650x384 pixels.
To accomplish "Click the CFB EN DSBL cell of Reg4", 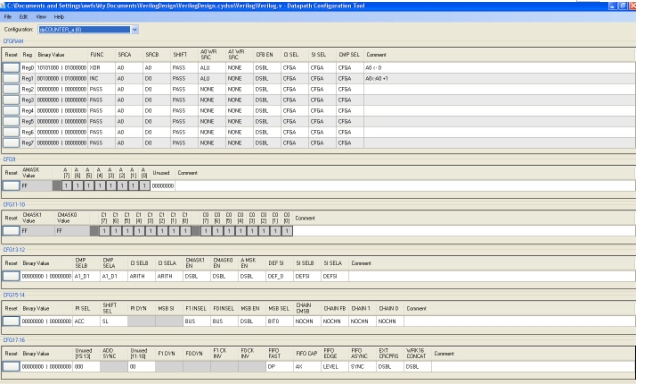I will pos(267,111).
